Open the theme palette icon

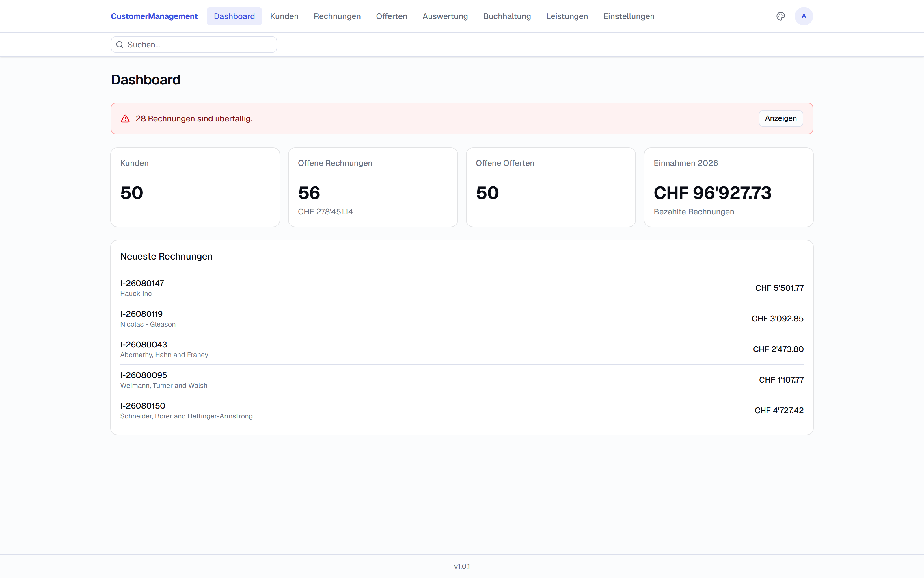[x=780, y=16]
